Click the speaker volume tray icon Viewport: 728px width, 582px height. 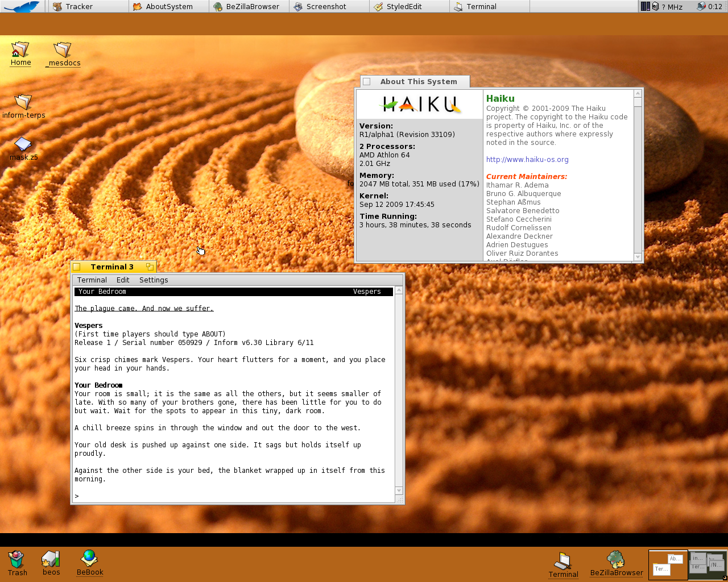(x=655, y=6)
